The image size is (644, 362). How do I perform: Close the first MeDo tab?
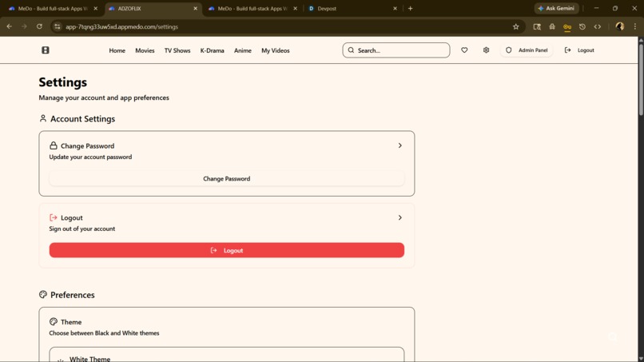[x=95, y=8]
